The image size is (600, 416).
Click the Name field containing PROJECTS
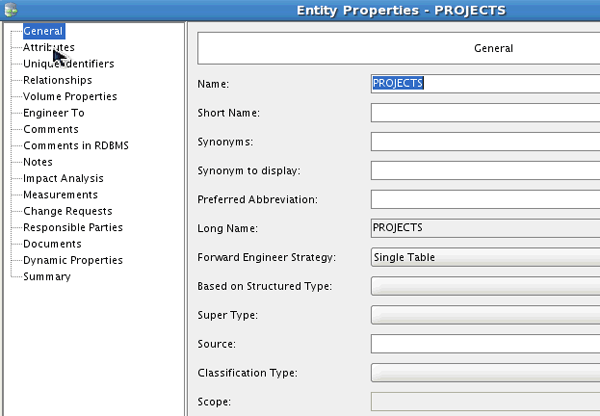click(485, 84)
